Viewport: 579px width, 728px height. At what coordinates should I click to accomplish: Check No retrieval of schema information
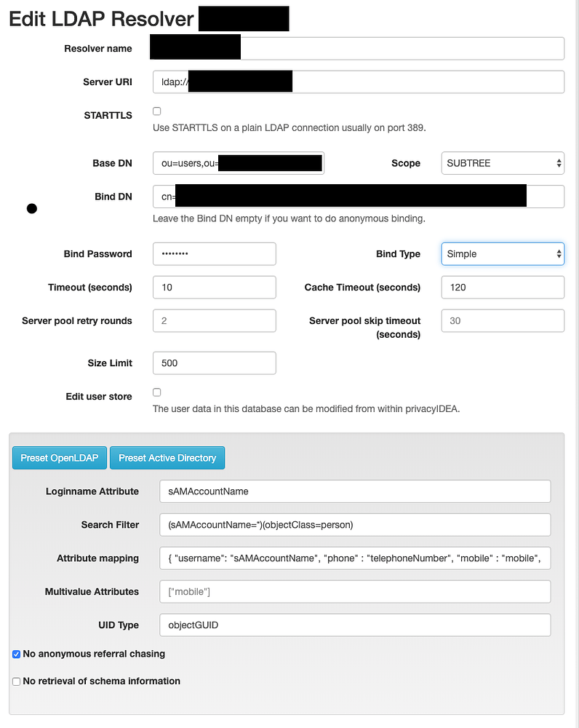[x=16, y=681]
